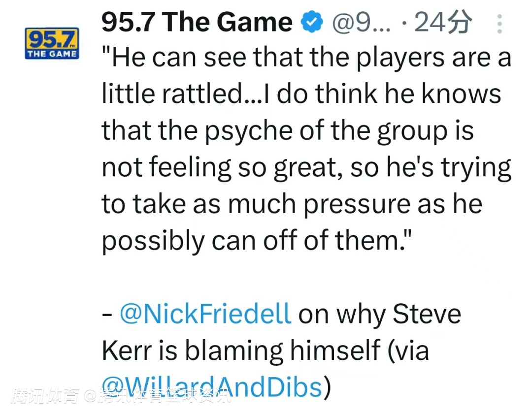Open the tweet's three-dot more menu

tap(499, 24)
